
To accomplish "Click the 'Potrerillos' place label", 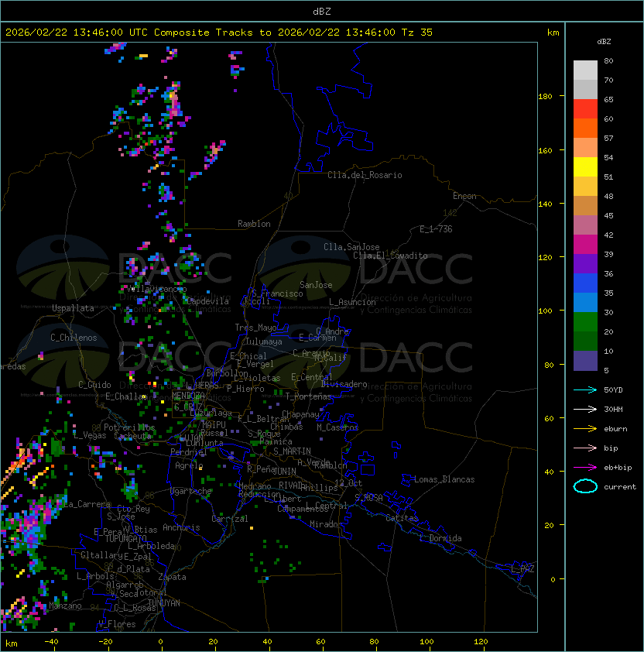I will [x=129, y=427].
